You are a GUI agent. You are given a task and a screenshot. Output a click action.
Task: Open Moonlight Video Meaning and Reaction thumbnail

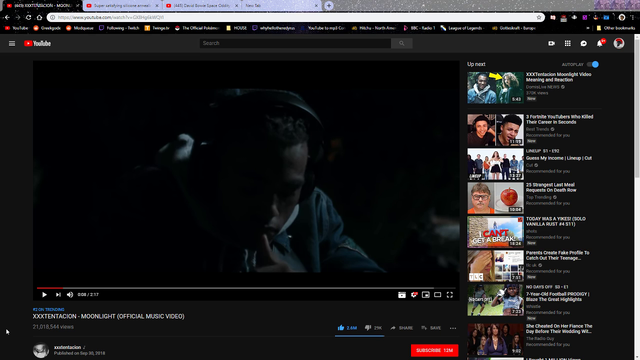(x=495, y=88)
